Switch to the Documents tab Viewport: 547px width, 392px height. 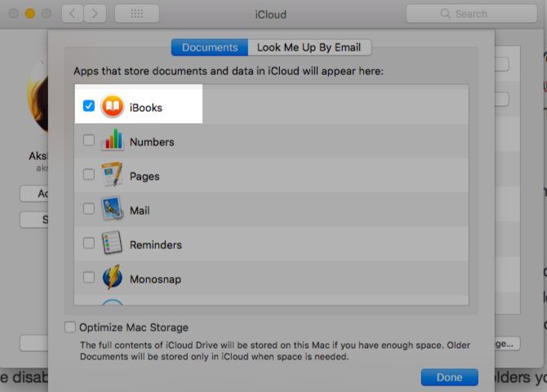click(x=209, y=47)
